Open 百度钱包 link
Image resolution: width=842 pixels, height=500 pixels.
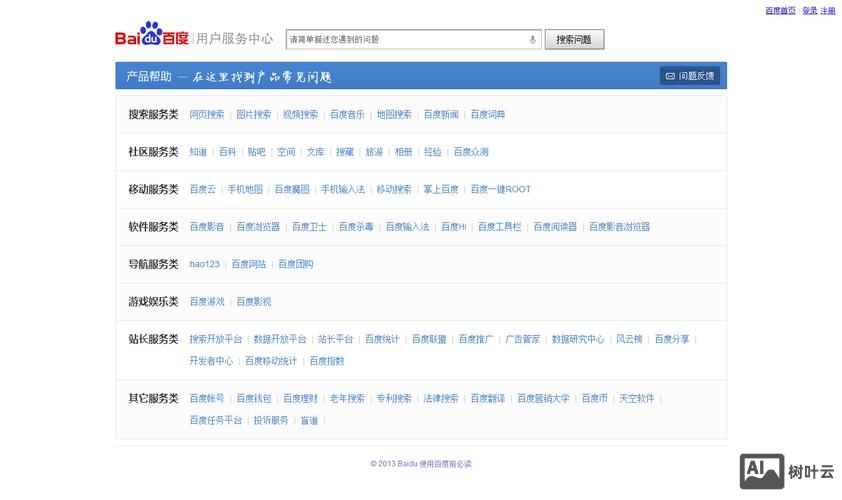[x=253, y=398]
